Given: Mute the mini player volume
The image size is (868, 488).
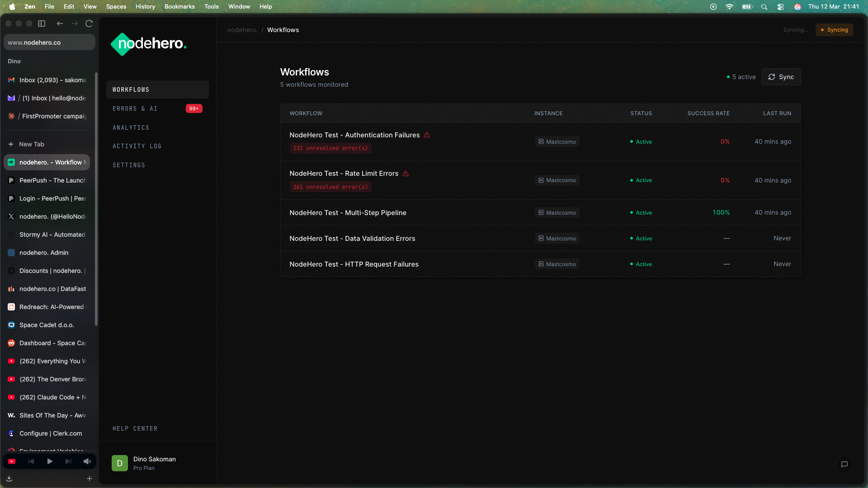Looking at the screenshot, I should [x=87, y=461].
